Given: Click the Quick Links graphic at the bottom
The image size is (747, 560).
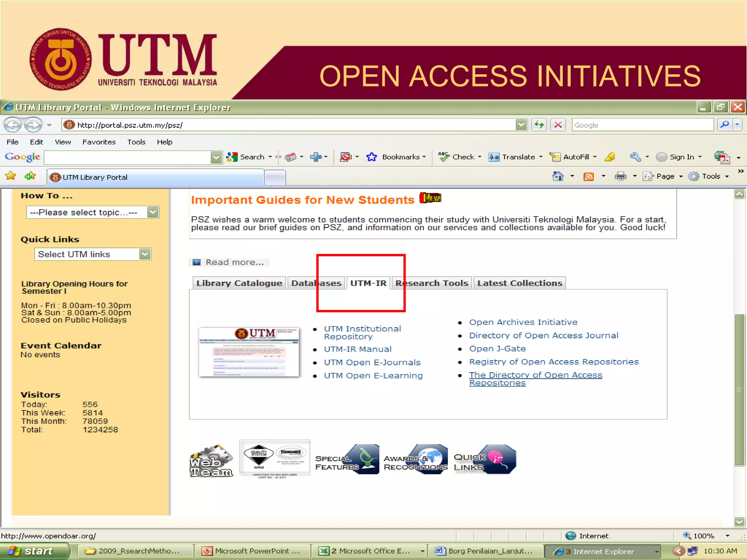Looking at the screenshot, I should [x=485, y=459].
